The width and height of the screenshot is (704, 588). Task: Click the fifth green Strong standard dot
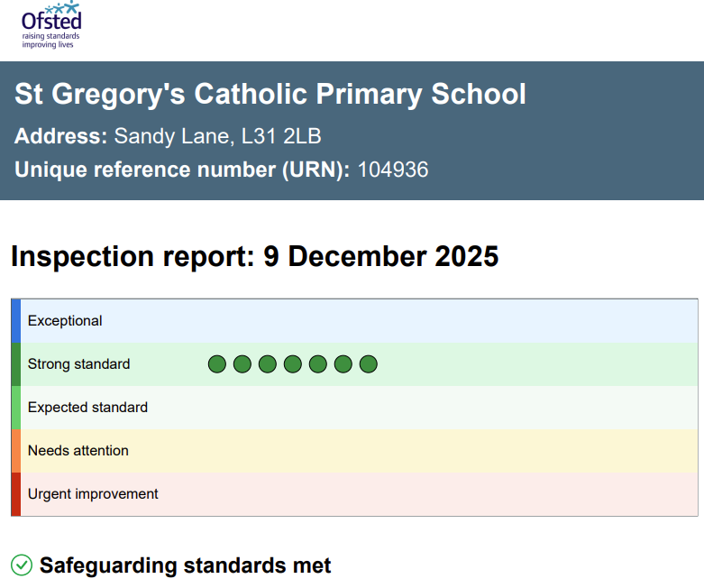coord(318,364)
